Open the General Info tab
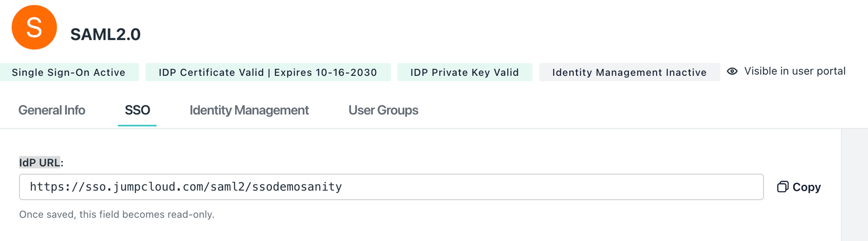The height and width of the screenshot is (241, 868). tap(52, 110)
